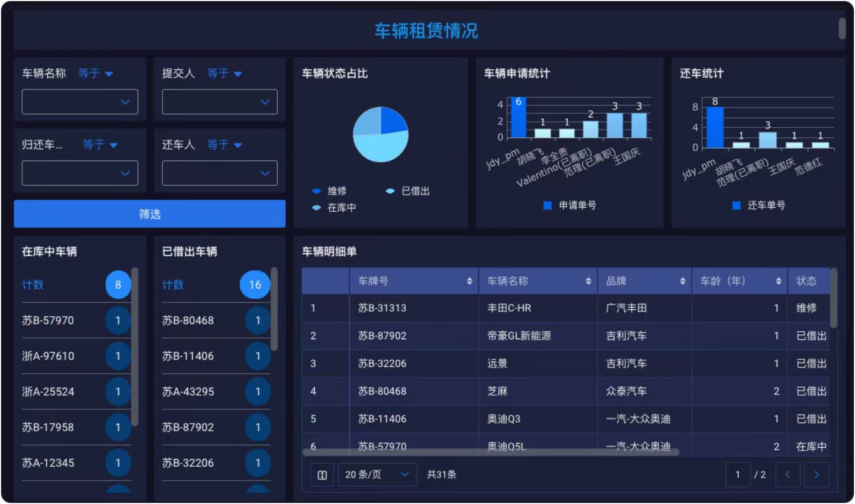Click the 已借出车辆 list scrollbar
Screen dimensions: 855x504
[x=274, y=309]
